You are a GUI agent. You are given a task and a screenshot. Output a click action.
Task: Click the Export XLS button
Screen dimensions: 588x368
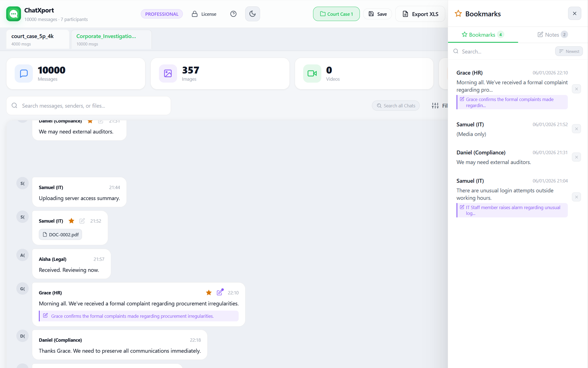[x=420, y=14]
